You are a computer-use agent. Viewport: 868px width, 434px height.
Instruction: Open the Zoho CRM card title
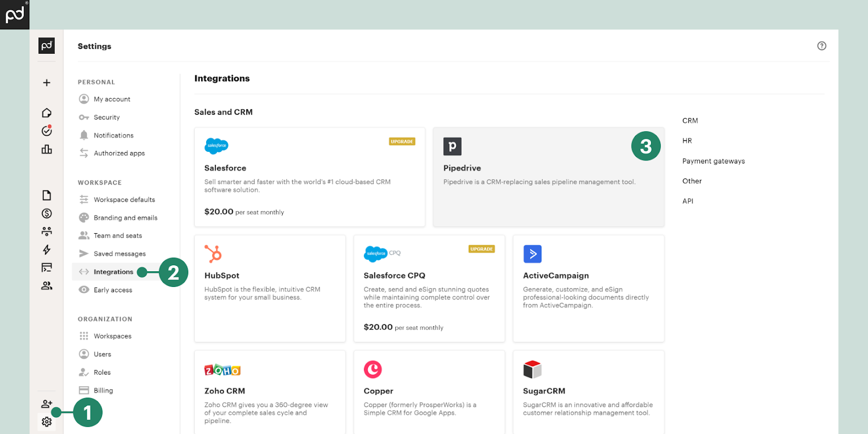tap(225, 391)
